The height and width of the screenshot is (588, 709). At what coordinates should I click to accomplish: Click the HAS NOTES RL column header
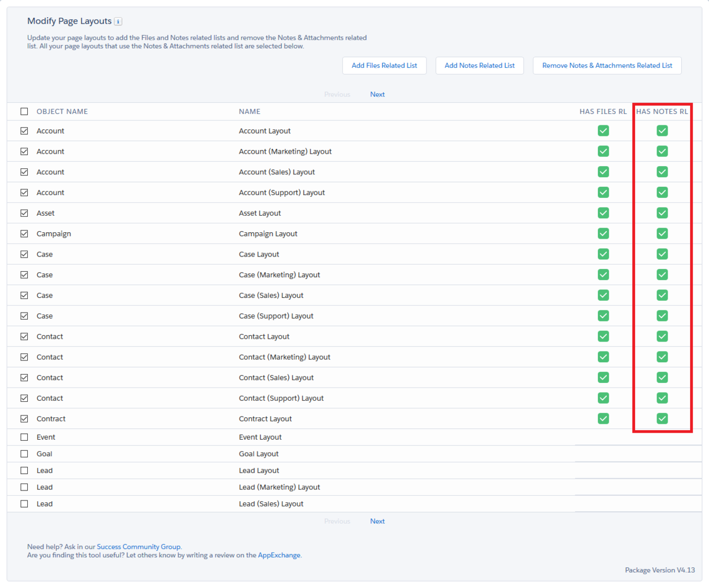(662, 112)
